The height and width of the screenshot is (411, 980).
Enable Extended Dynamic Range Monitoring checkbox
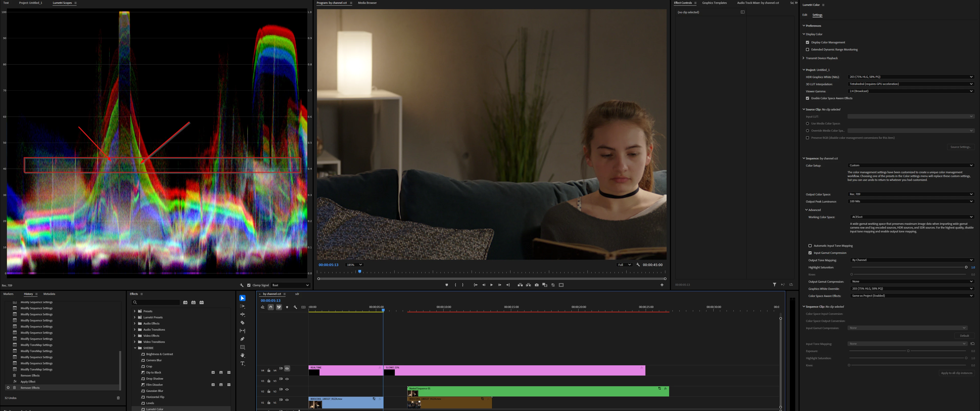(x=807, y=49)
